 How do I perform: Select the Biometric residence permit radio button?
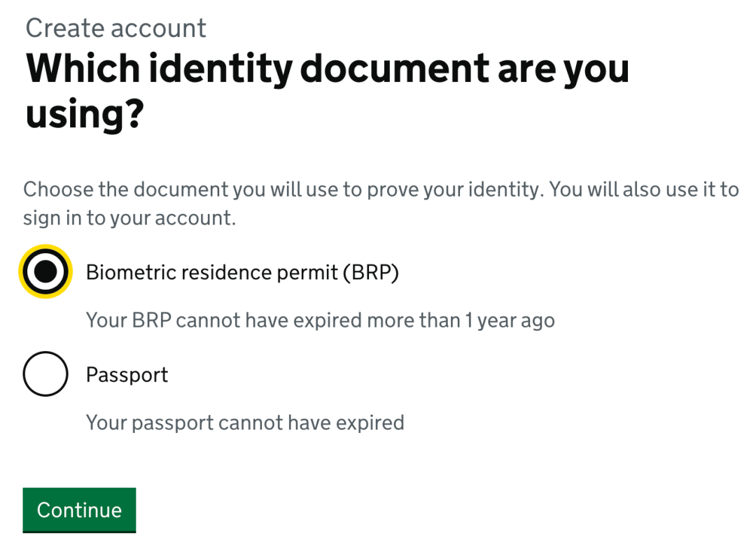(45, 271)
